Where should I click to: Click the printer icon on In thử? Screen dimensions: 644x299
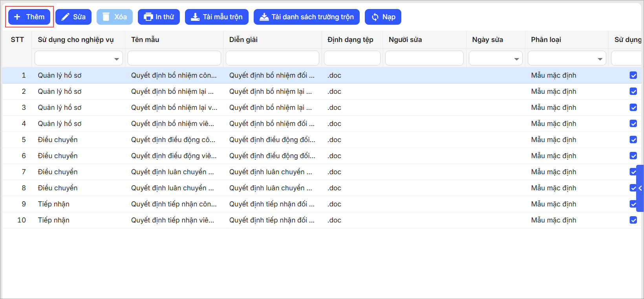(x=148, y=17)
